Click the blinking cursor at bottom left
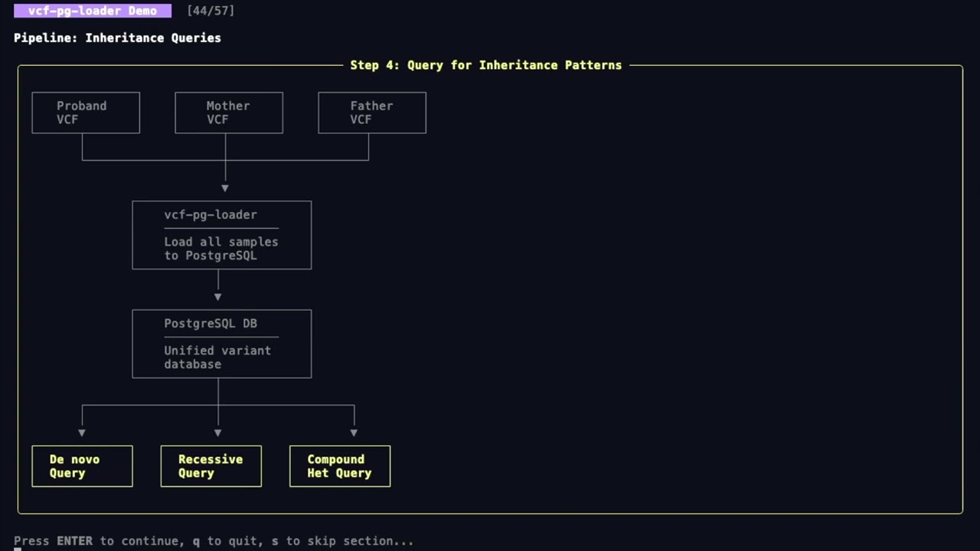The image size is (980, 551). (x=17, y=548)
